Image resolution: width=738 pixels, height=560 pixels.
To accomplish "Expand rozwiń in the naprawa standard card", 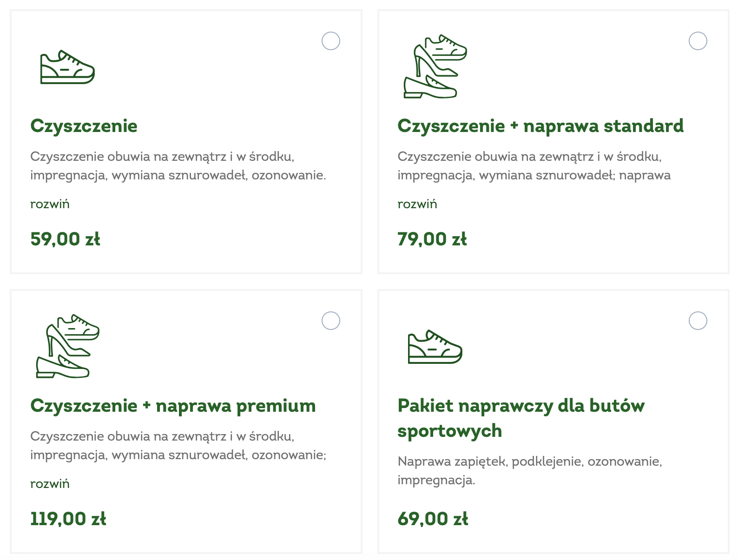I will (417, 204).
